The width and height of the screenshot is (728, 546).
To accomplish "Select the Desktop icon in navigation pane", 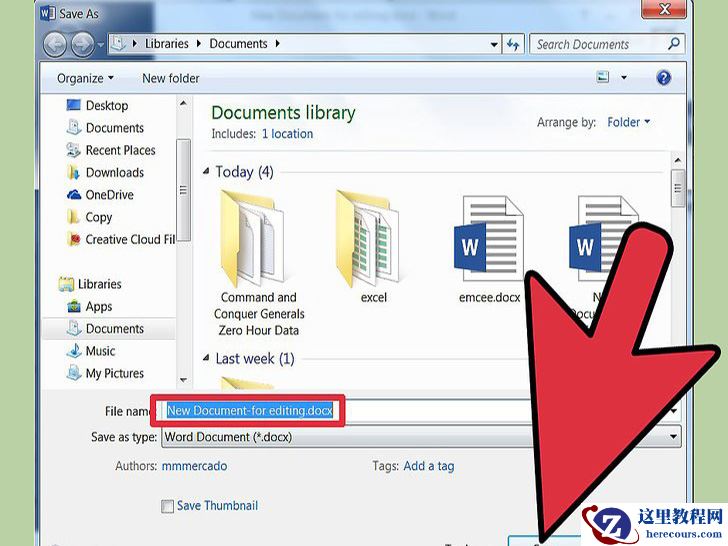I will (x=73, y=105).
